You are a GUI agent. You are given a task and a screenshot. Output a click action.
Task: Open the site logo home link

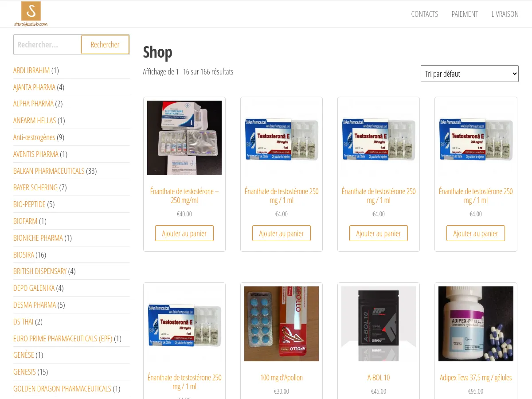point(31,14)
